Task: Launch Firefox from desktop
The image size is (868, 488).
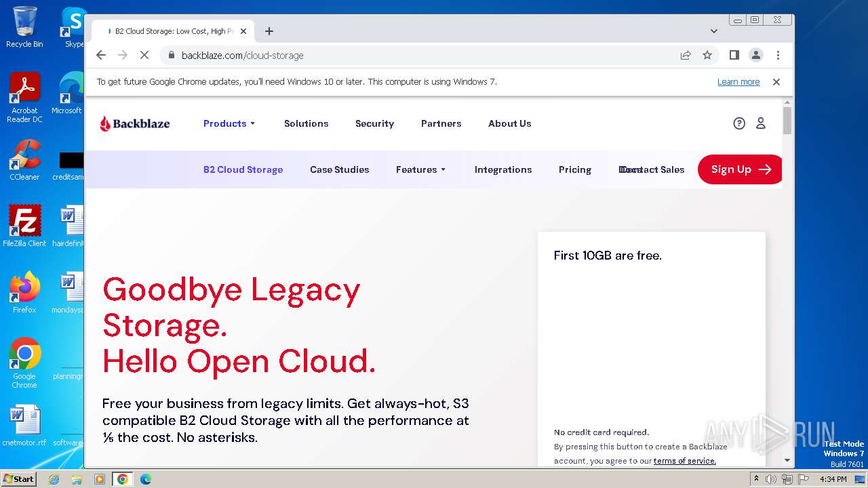Action: [x=24, y=293]
